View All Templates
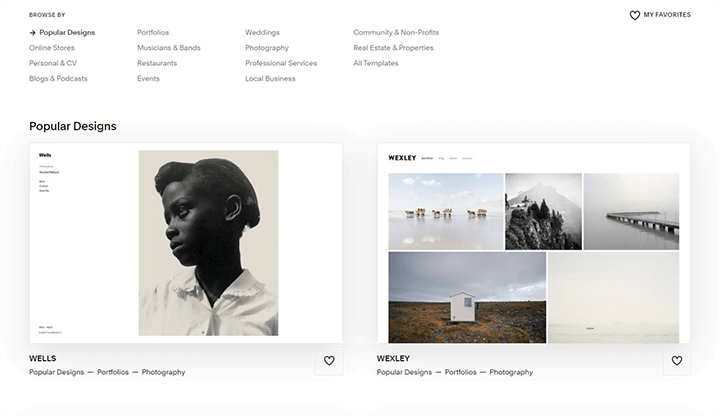Image resolution: width=720 pixels, height=416 pixels. pos(376,63)
